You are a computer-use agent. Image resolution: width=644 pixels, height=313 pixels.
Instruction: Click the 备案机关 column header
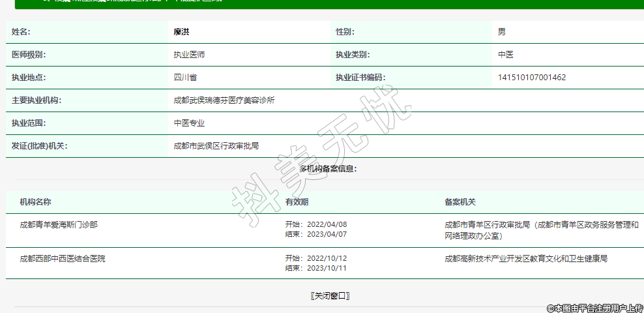[x=460, y=202]
